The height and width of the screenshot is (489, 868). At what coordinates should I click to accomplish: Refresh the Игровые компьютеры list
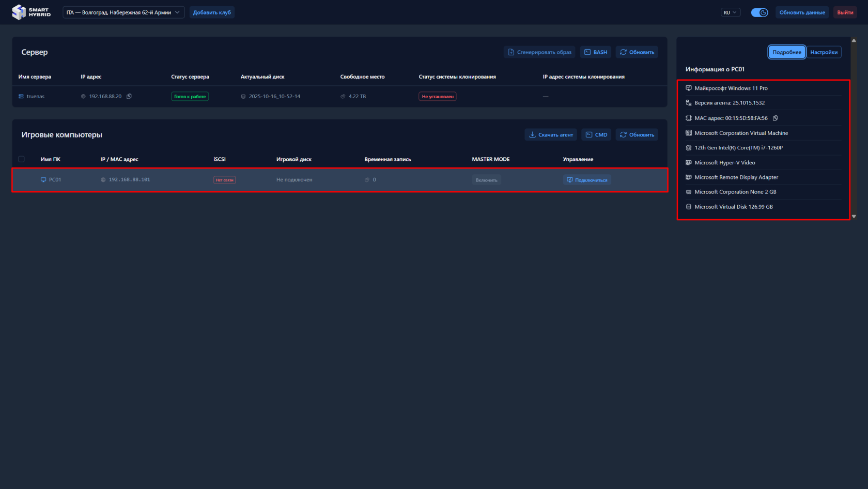pyautogui.click(x=637, y=135)
